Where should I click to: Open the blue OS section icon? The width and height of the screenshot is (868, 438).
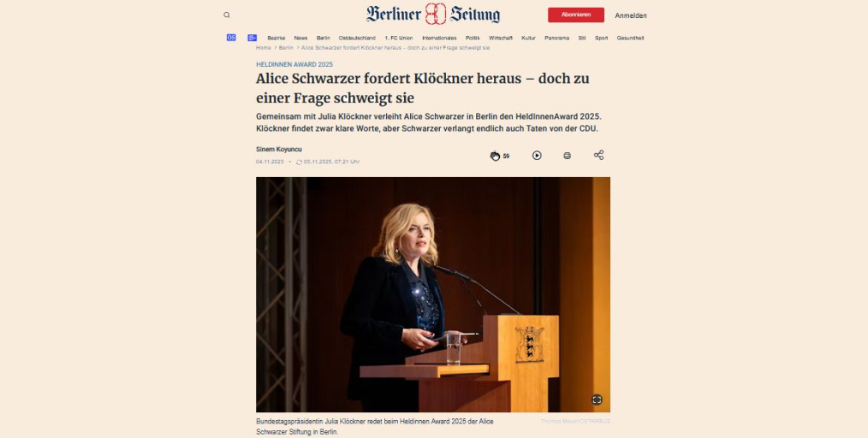tap(231, 38)
